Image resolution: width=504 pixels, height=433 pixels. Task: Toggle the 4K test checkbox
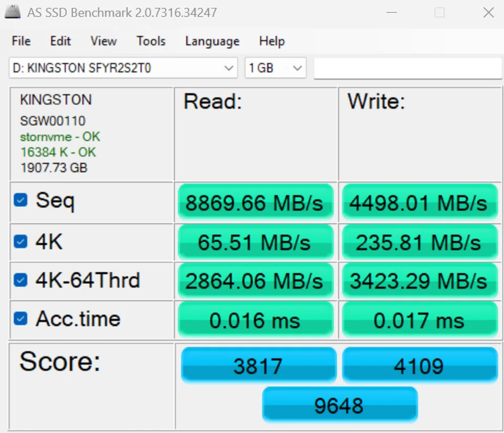point(20,241)
